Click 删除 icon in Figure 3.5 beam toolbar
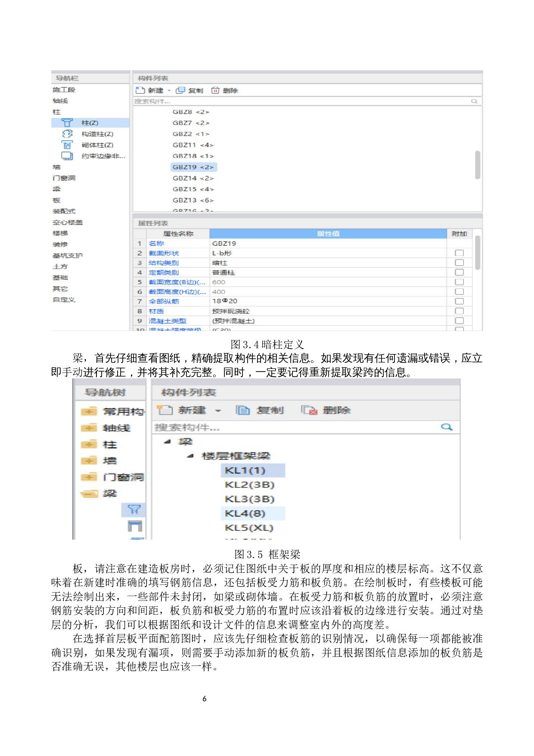This screenshot has height=756, width=534. pyautogui.click(x=309, y=410)
